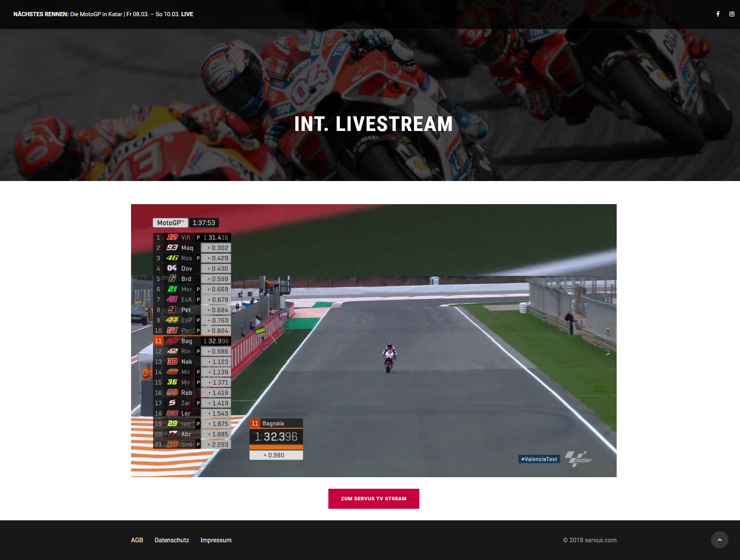Image resolution: width=740 pixels, height=560 pixels.
Task: Click the number 04 Dov badge
Action: (172, 268)
